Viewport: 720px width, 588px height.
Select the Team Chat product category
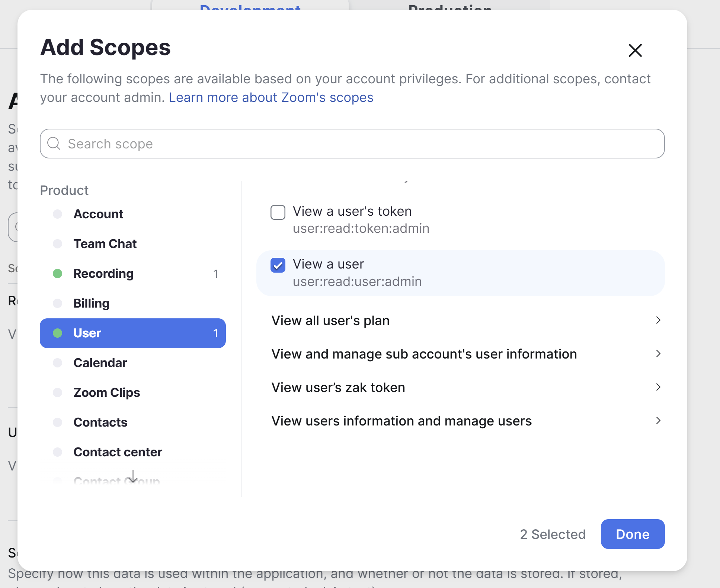(105, 244)
